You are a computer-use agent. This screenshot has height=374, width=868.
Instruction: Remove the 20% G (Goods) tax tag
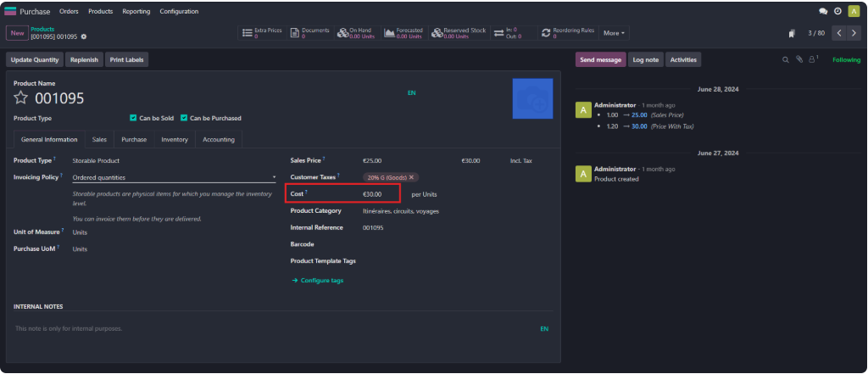(x=412, y=177)
